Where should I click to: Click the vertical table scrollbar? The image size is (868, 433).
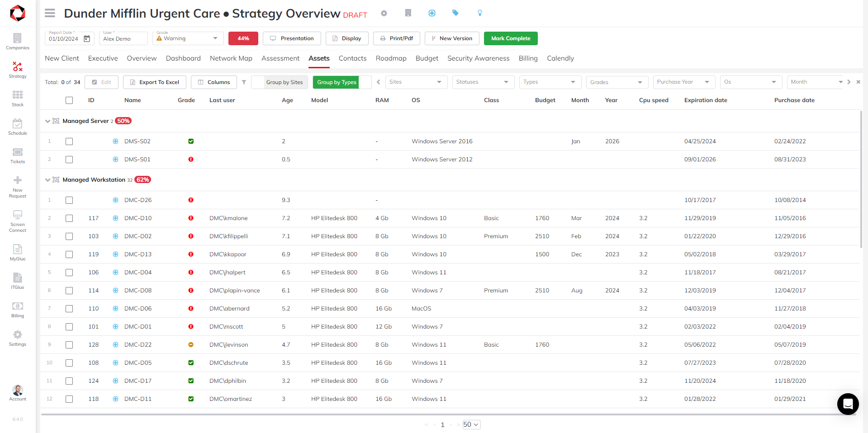[861, 179]
